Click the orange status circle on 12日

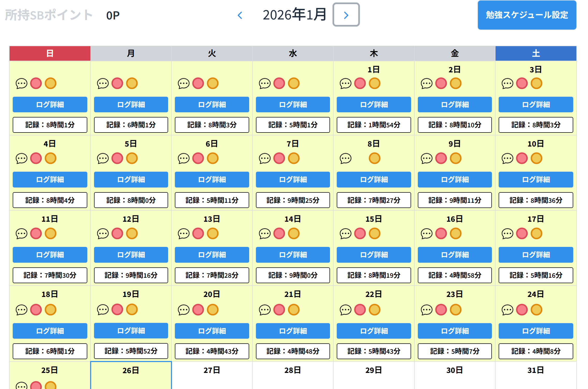(x=132, y=233)
